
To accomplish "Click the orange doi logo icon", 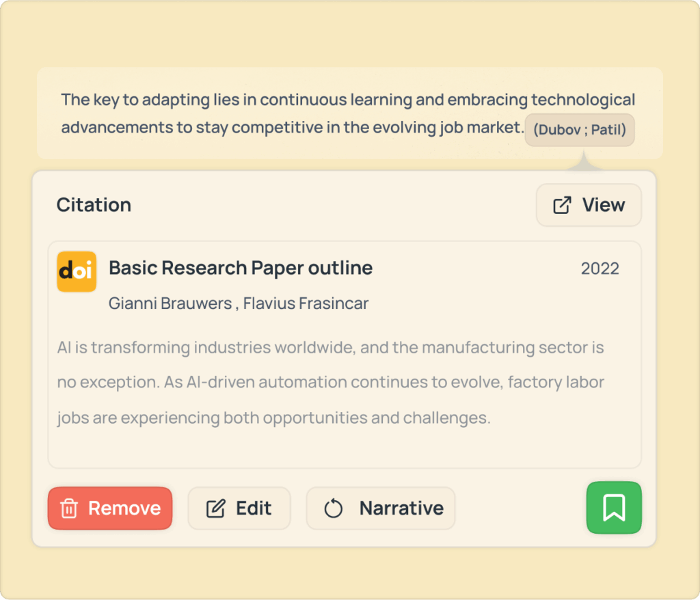I will click(x=77, y=271).
